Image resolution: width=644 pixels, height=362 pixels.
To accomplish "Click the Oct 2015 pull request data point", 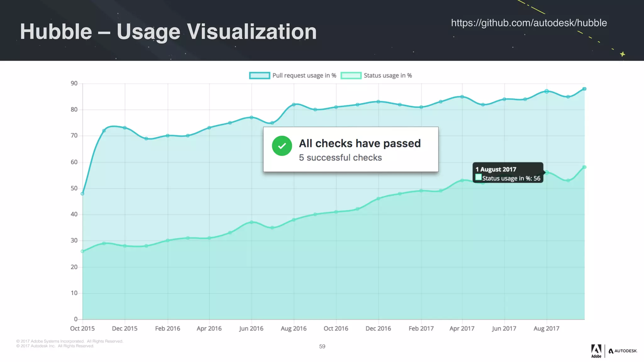I will pyautogui.click(x=82, y=194).
